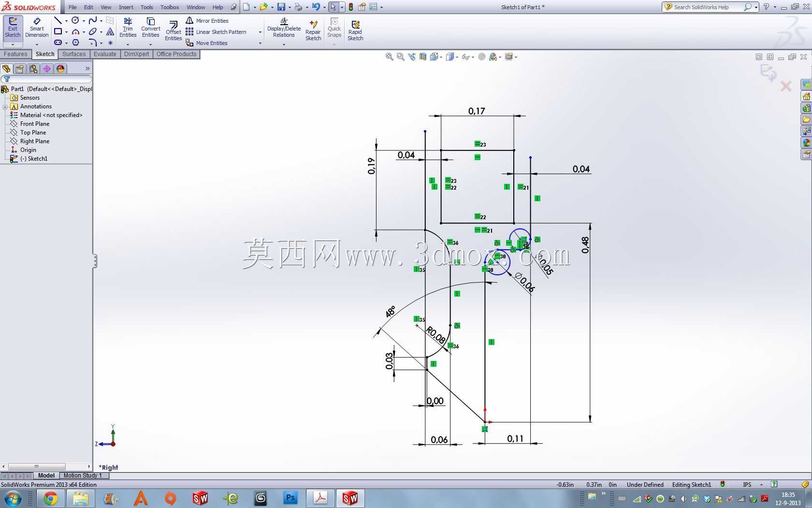The image size is (812, 508).
Task: Expand the Annotations tree node
Action: pyautogui.click(x=5, y=106)
